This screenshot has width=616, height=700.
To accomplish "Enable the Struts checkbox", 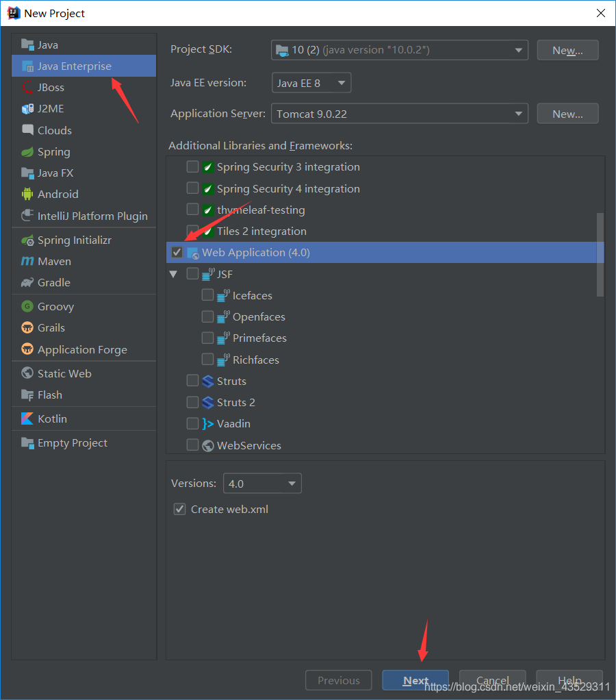I will click(x=193, y=380).
